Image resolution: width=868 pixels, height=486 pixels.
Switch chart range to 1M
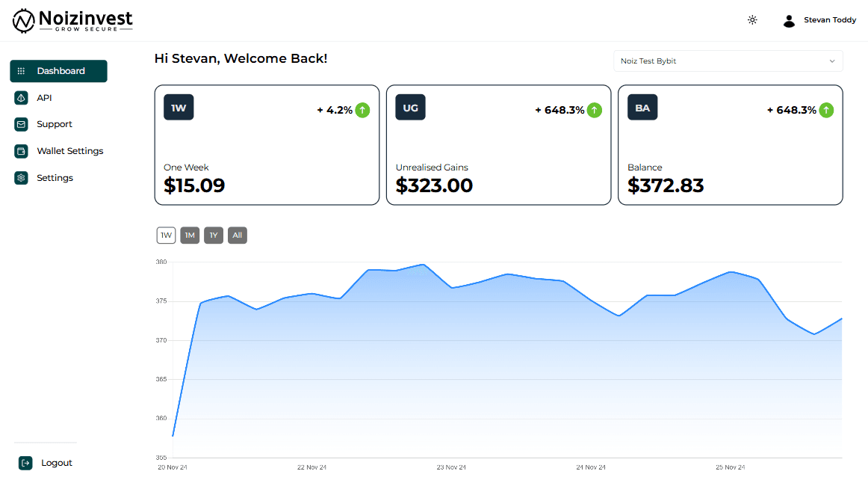click(190, 236)
